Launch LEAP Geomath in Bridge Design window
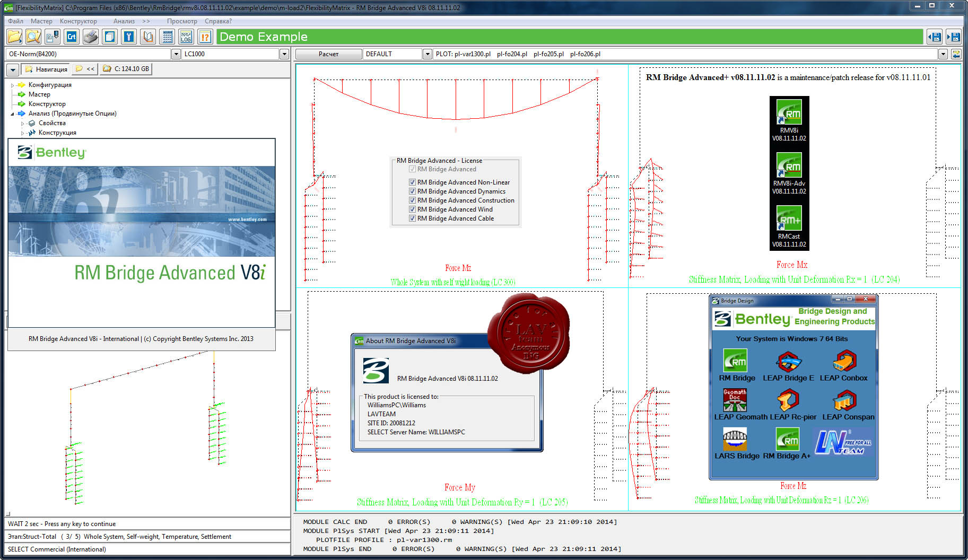 [735, 400]
